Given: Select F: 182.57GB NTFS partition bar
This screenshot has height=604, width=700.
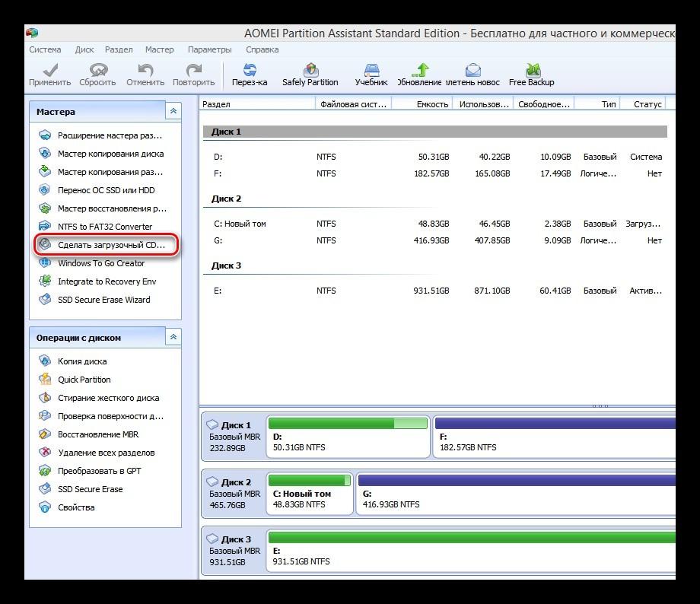Looking at the screenshot, I should pos(554,437).
